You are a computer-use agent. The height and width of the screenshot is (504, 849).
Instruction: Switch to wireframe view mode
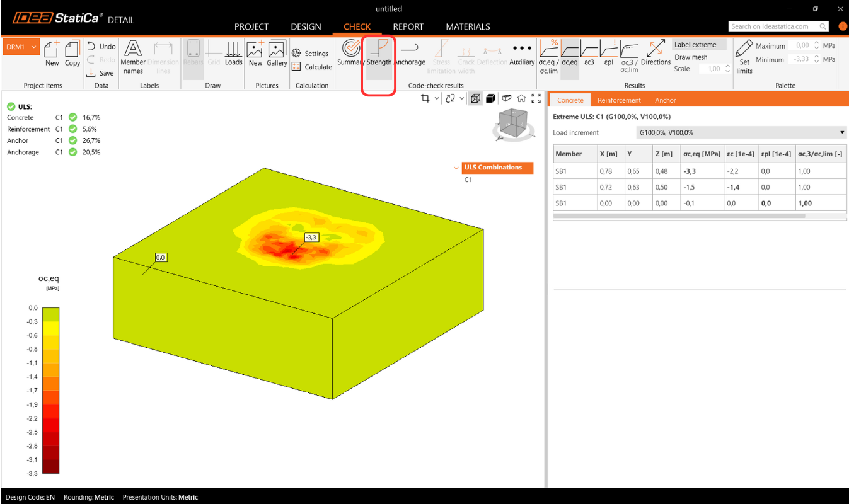point(476,98)
